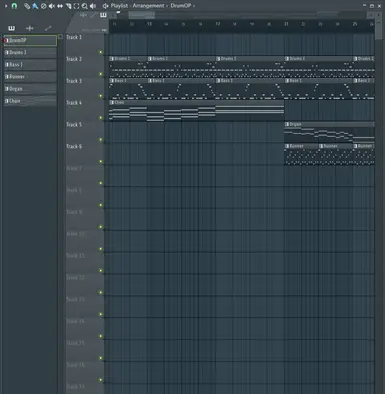Image resolution: width=385 pixels, height=394 pixels.
Task: Click the track height slider above Track 1
Action: point(94,30)
